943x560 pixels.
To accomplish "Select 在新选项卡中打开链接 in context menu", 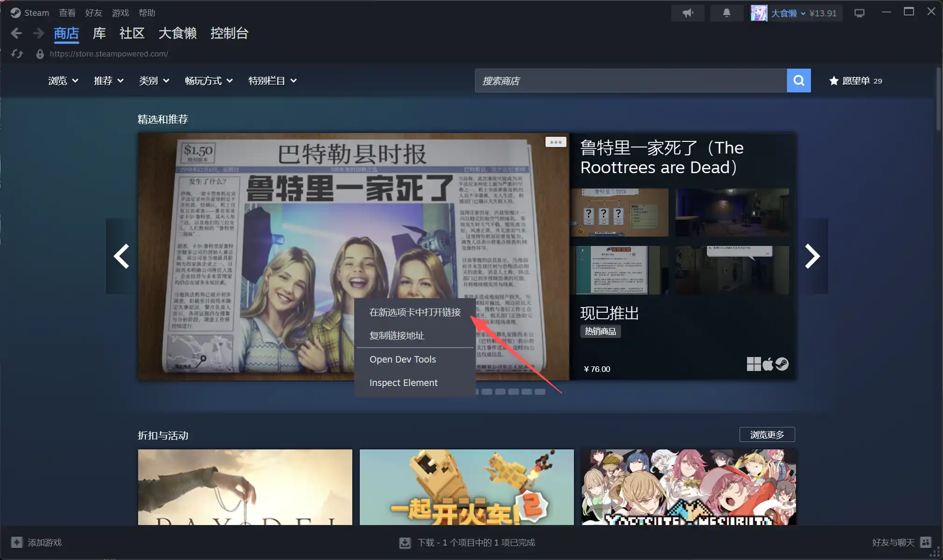I will pos(415,312).
